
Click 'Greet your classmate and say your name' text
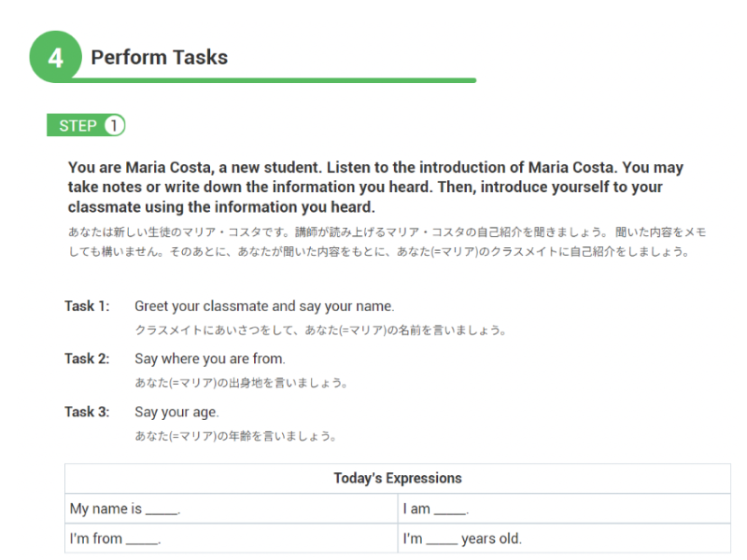pos(264,306)
